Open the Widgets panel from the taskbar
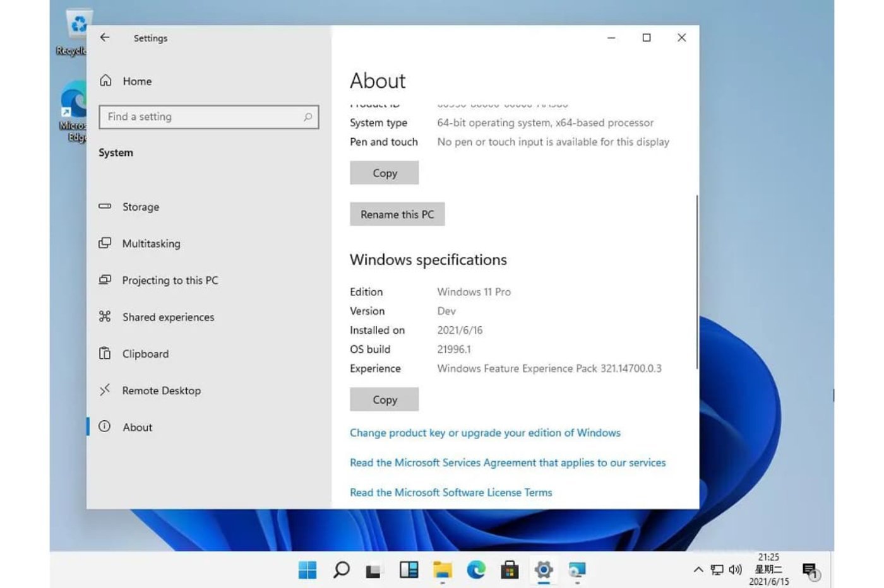The height and width of the screenshot is (588, 884). point(409,570)
